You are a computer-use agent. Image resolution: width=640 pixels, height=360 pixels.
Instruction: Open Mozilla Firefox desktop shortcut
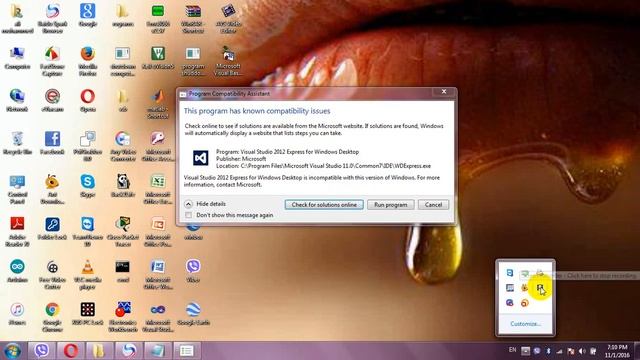pos(87,61)
